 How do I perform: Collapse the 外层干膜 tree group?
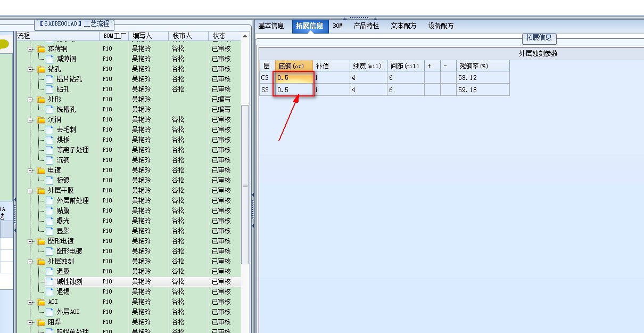(x=31, y=190)
